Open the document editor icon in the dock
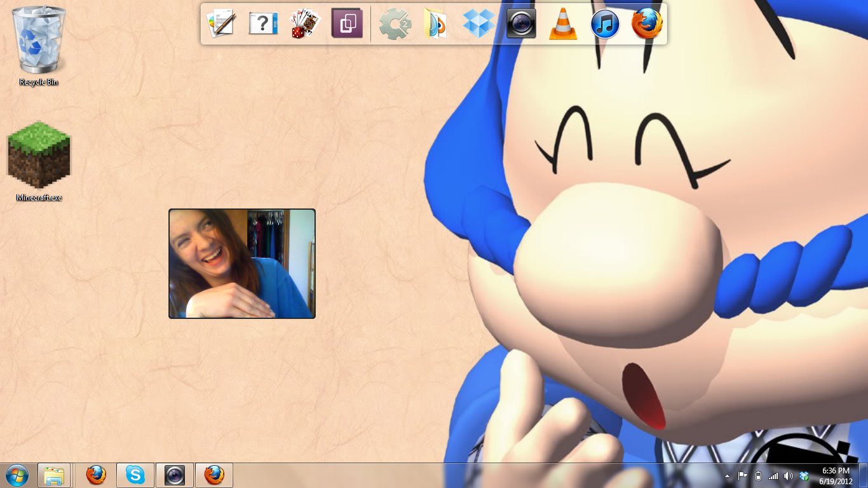The width and height of the screenshot is (868, 488). [221, 24]
